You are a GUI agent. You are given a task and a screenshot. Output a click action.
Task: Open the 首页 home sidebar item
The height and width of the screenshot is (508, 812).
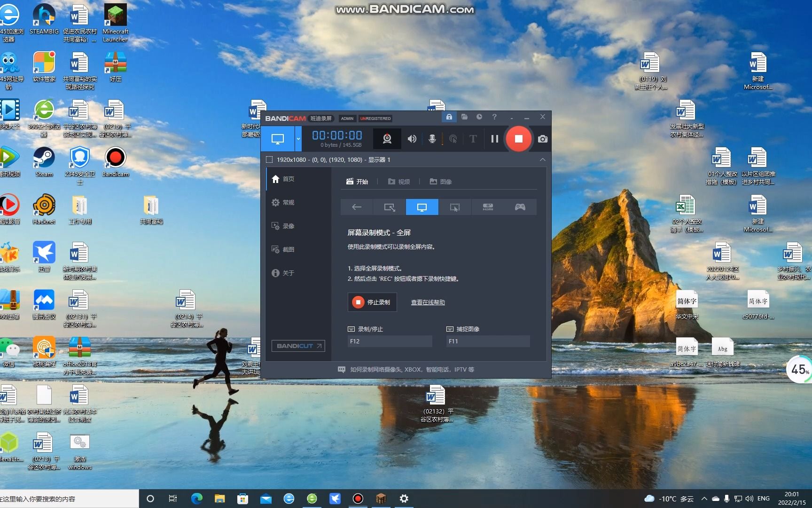[x=298, y=179]
